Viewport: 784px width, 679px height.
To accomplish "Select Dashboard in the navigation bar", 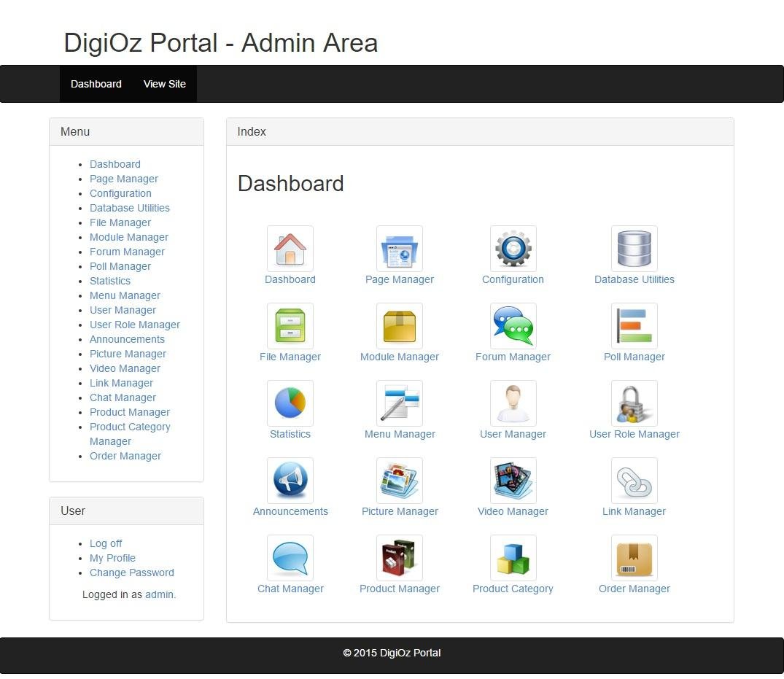I will click(x=96, y=83).
